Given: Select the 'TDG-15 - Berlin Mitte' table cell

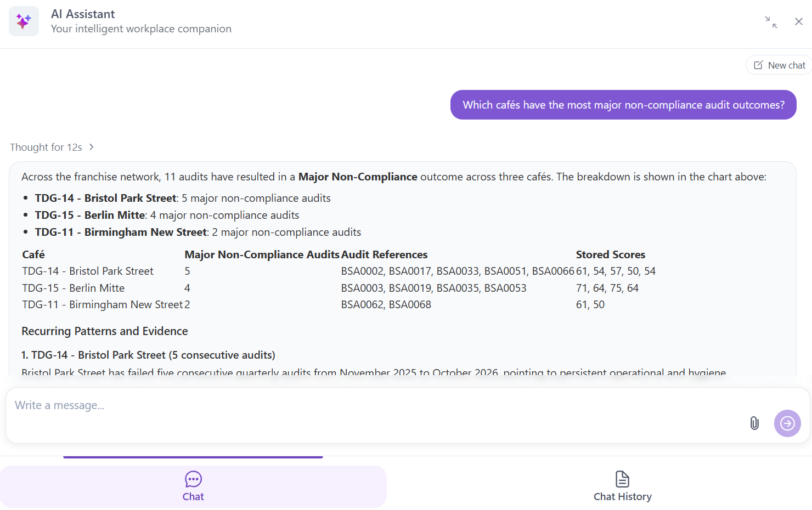Looking at the screenshot, I should (74, 288).
